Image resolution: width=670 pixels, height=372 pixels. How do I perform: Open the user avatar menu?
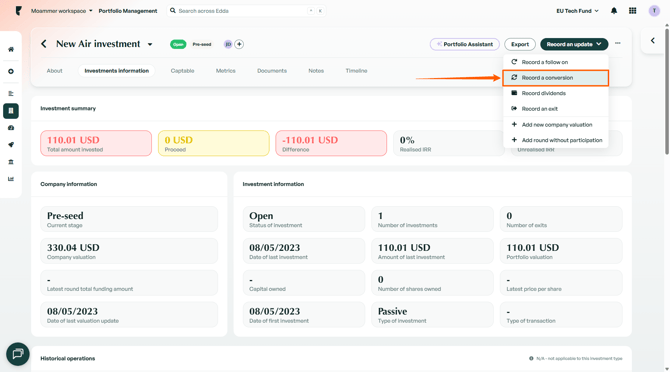[654, 11]
